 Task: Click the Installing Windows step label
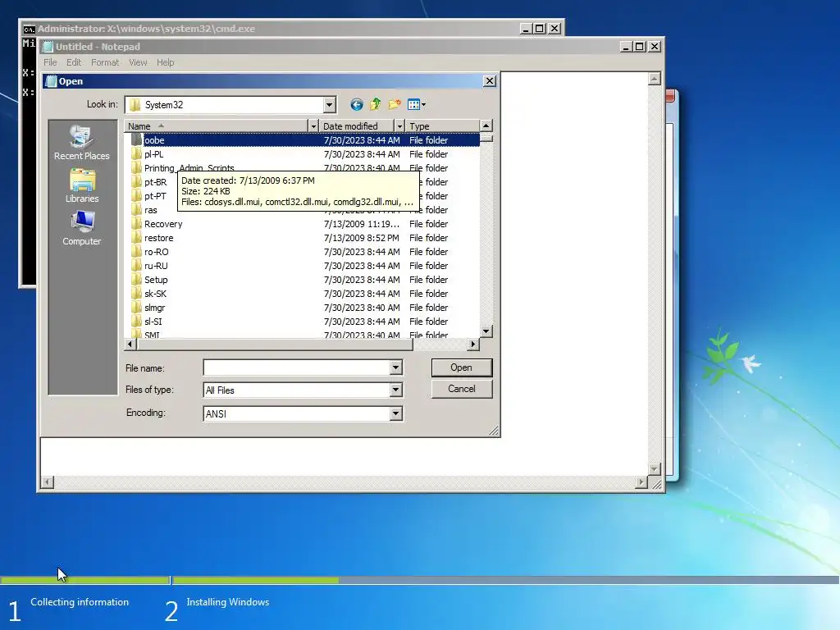228,602
